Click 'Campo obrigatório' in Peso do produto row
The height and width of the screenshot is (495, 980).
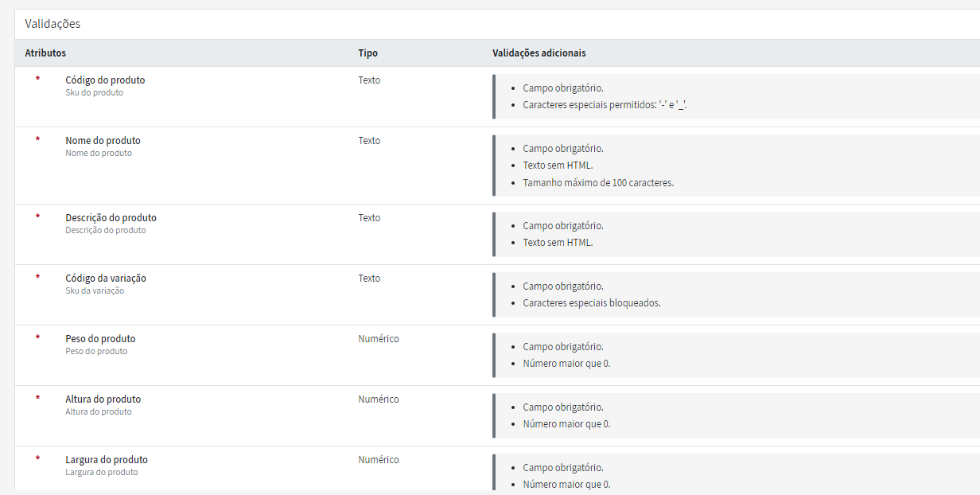[563, 347]
